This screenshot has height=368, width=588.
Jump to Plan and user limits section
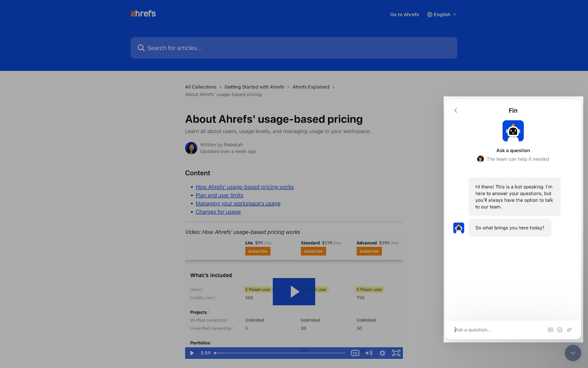219,195
